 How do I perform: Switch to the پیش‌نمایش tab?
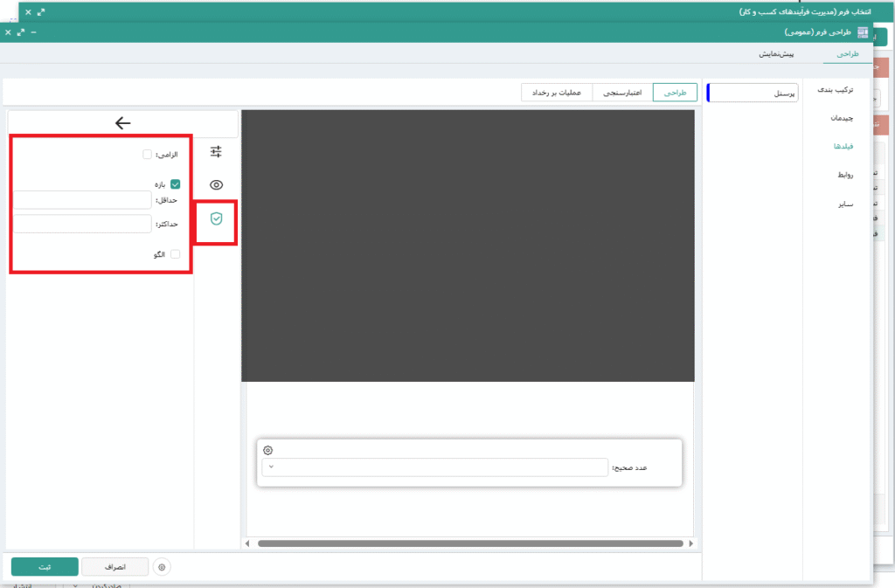pyautogui.click(x=776, y=54)
